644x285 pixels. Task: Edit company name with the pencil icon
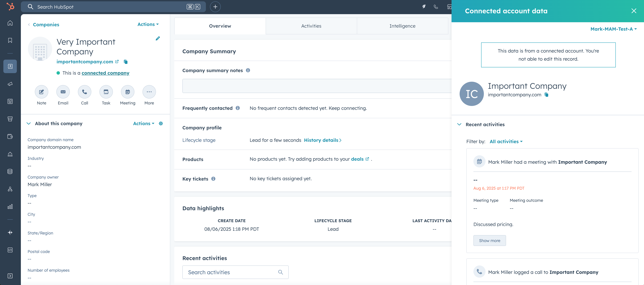(x=158, y=38)
